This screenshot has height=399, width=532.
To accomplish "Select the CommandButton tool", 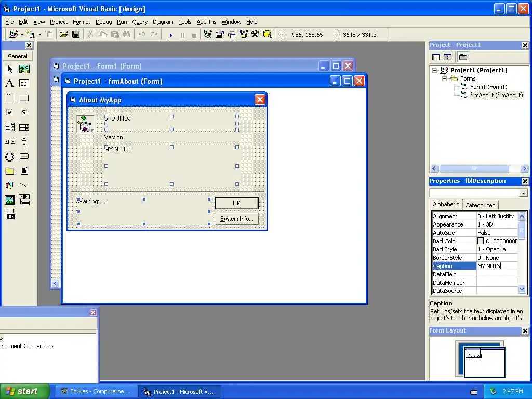I will coord(24,98).
